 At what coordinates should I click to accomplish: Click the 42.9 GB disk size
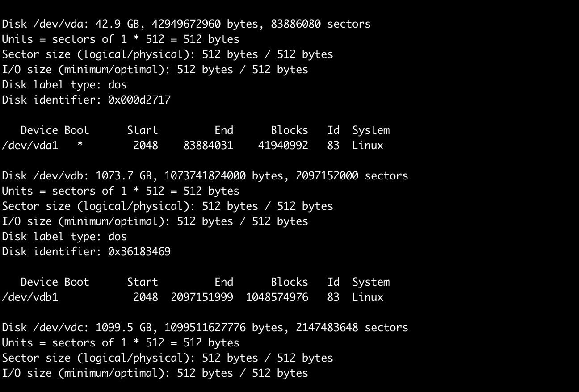[121, 24]
